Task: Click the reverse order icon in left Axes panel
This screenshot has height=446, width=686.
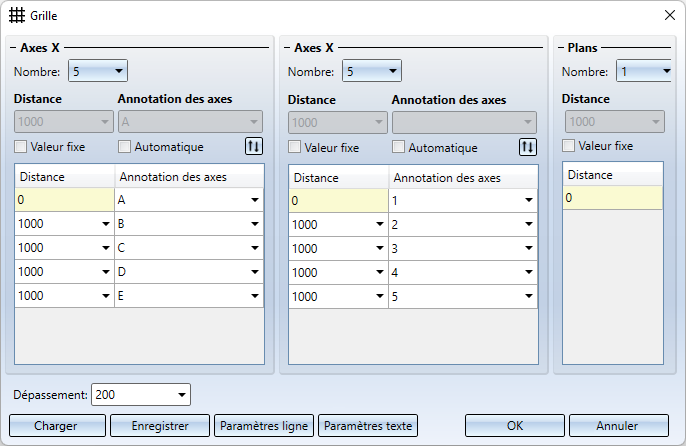Action: (254, 147)
